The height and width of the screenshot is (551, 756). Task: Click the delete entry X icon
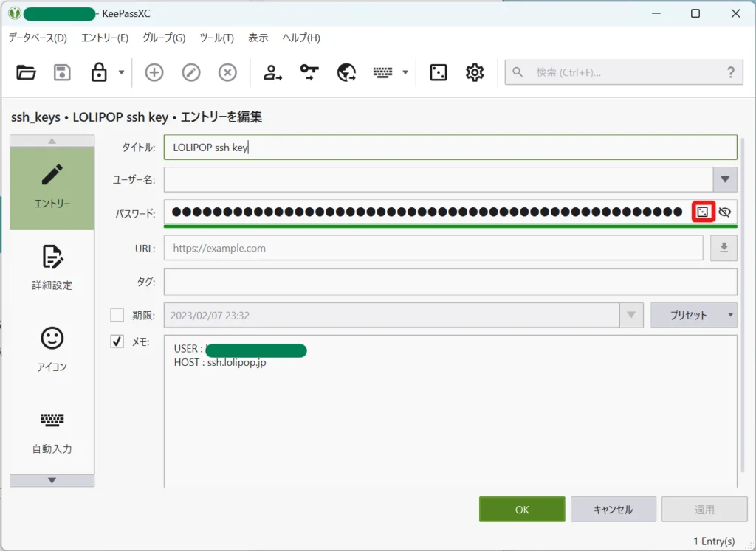point(227,72)
